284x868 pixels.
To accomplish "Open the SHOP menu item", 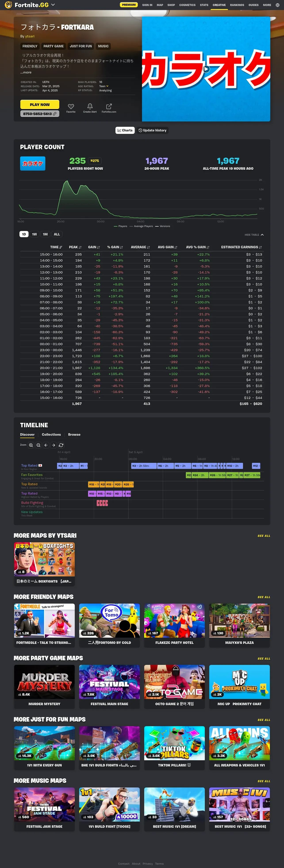I will pos(171,5).
